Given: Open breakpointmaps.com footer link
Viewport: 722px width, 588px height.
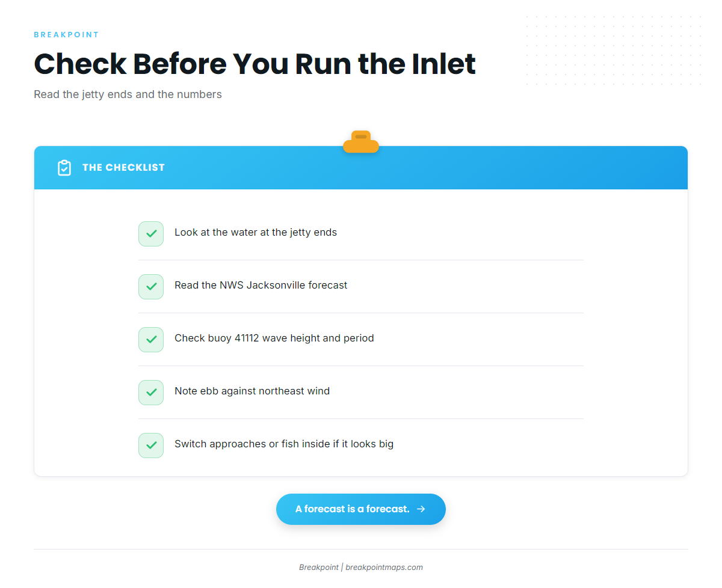Looking at the screenshot, I should (x=384, y=567).
